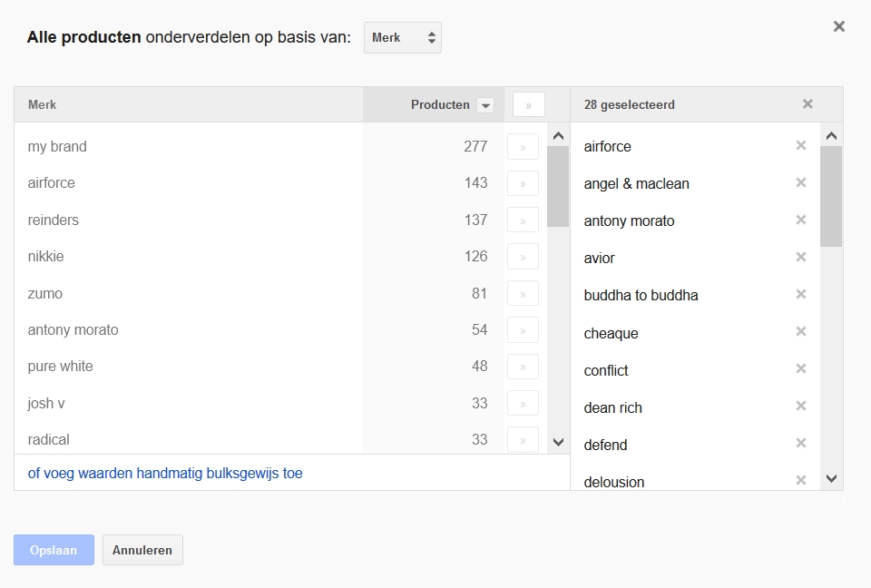Remove cheaque from the selected list
This screenshot has height=588, width=871.
tap(800, 332)
